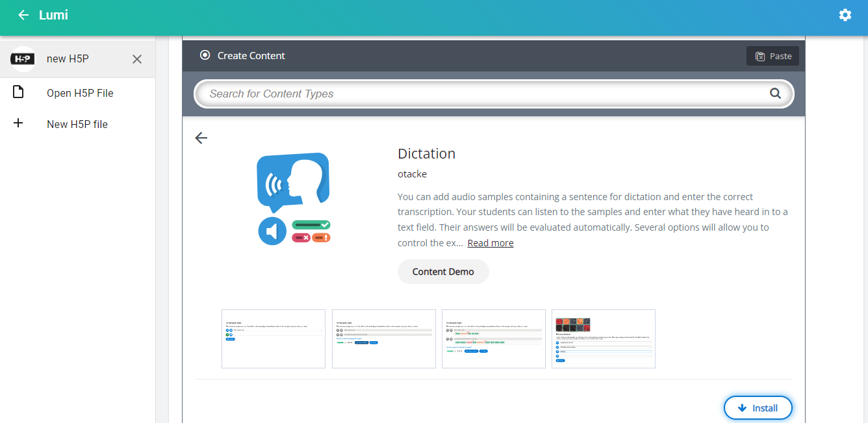Install the Dictation content type
868x423 pixels.
tap(758, 408)
